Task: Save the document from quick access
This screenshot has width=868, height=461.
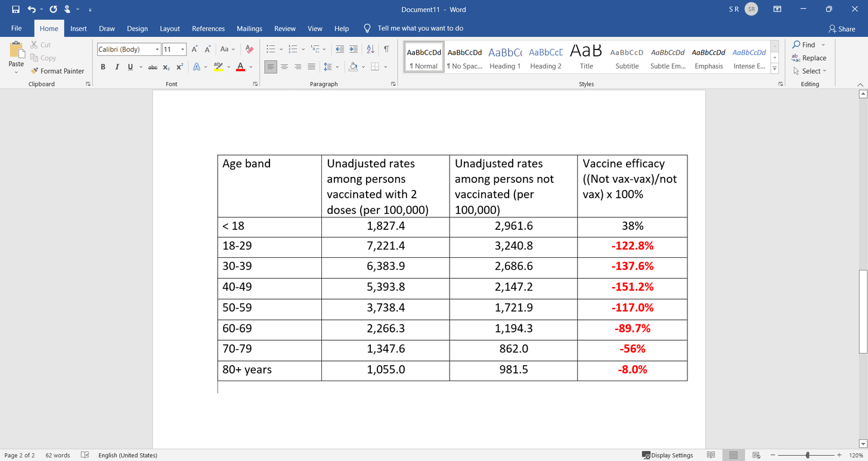Action: (15, 10)
